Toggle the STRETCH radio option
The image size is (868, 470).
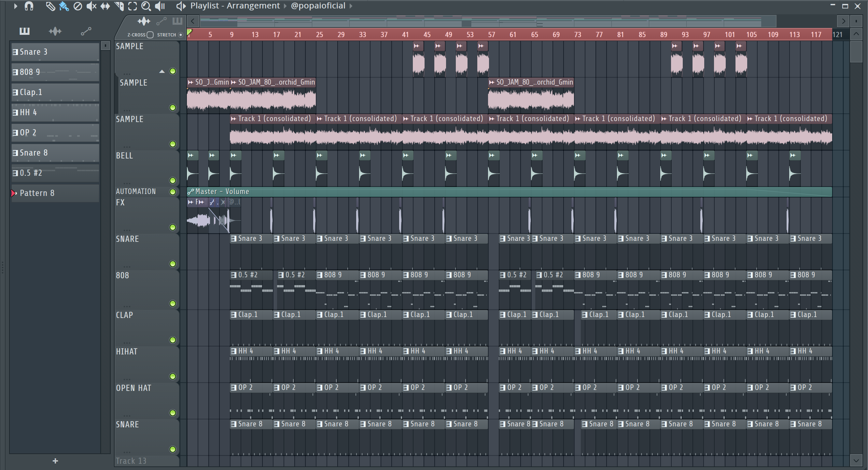[181, 35]
